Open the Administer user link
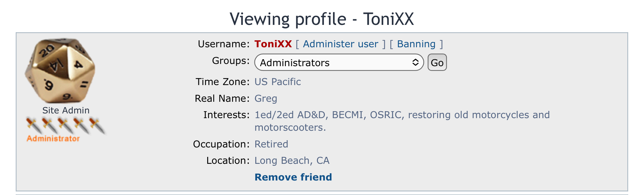644x195 pixels. (x=341, y=44)
